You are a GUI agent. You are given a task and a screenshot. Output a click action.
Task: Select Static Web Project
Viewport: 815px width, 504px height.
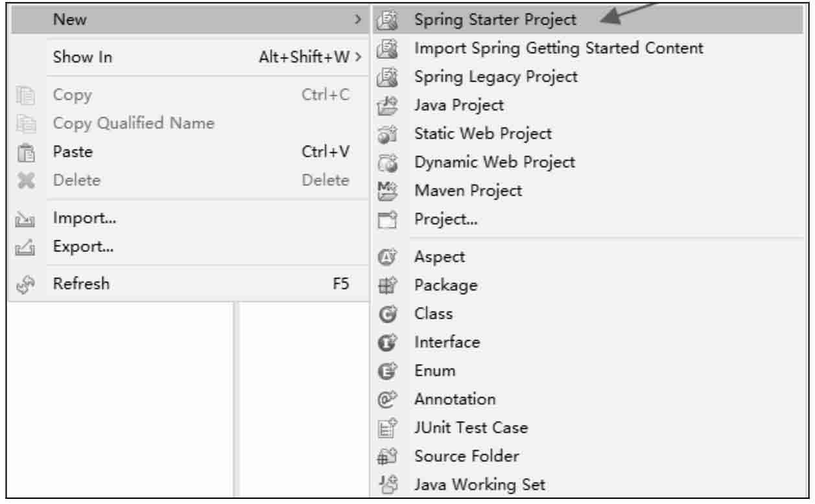(483, 133)
